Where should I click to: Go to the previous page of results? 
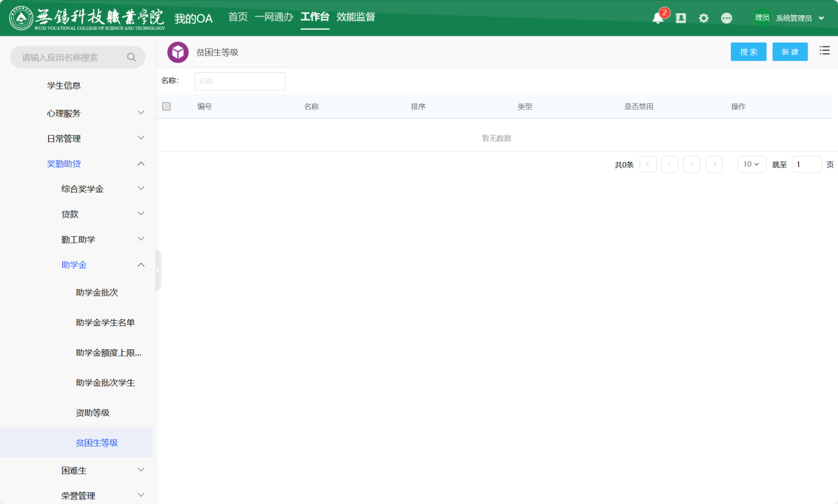click(x=670, y=165)
